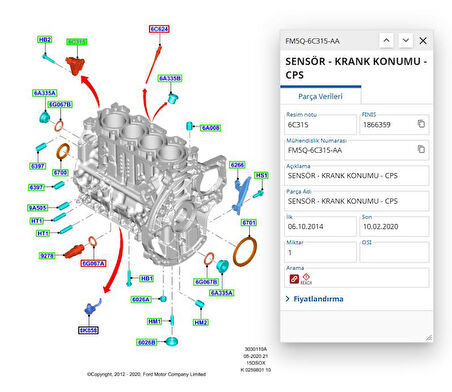
Task: Switch to the Parça Verileri tab
Action: point(320,96)
